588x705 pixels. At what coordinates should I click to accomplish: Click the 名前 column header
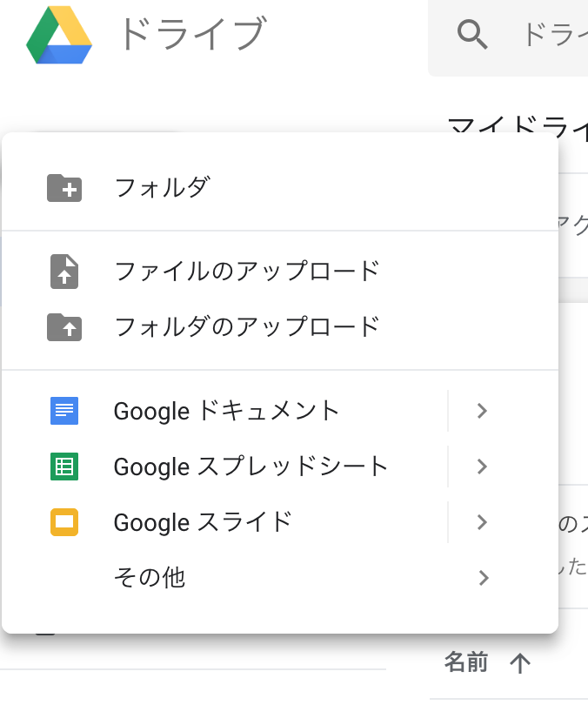[x=466, y=663]
